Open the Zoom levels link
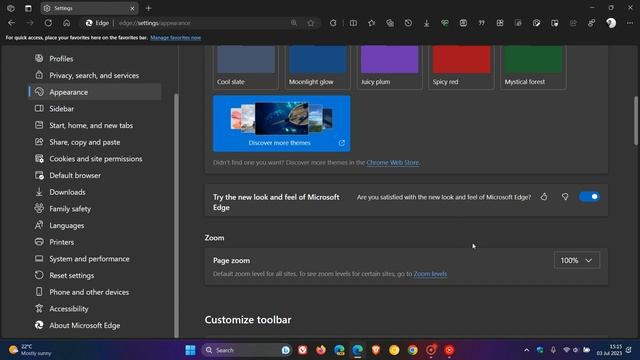The image size is (640, 360). click(430, 274)
